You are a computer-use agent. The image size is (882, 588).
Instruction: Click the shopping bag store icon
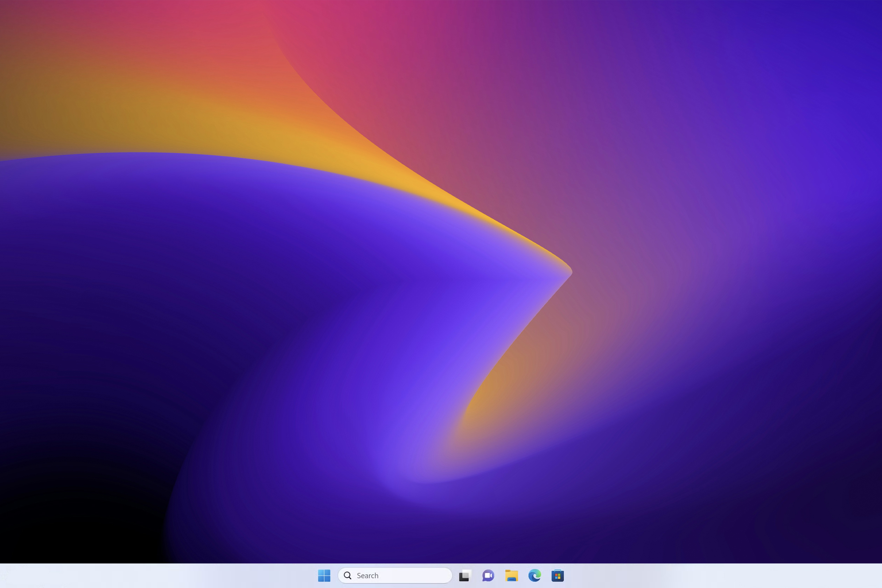(x=558, y=575)
